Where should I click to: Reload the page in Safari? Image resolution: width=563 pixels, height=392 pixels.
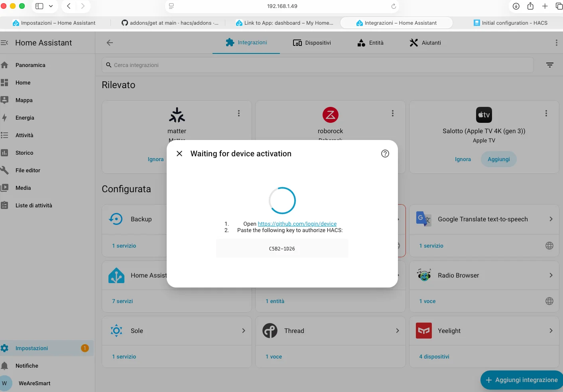[x=394, y=6]
